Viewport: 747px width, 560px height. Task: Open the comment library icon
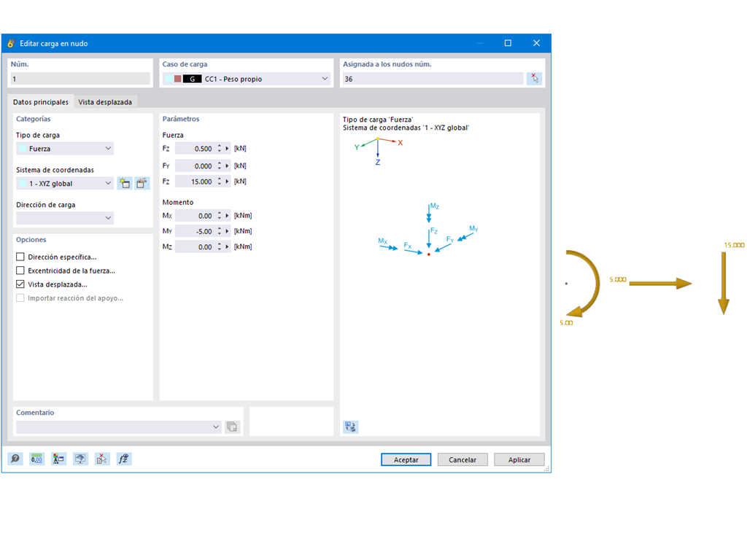click(x=232, y=427)
